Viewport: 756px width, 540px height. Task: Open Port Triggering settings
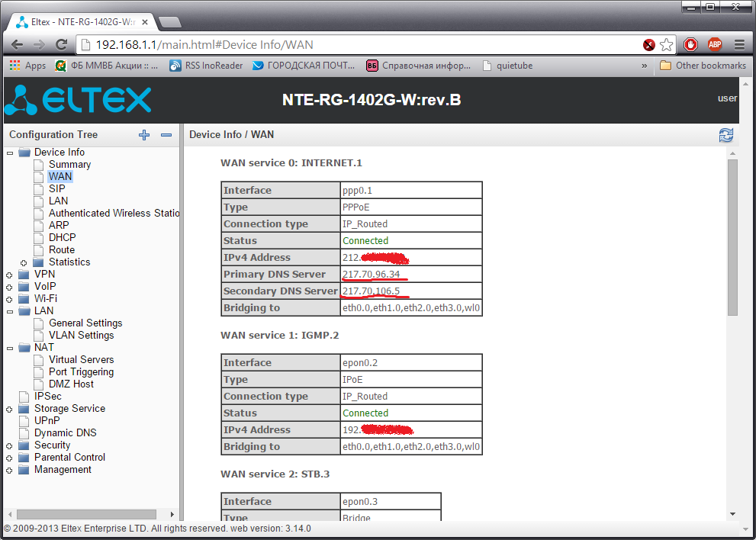82,371
